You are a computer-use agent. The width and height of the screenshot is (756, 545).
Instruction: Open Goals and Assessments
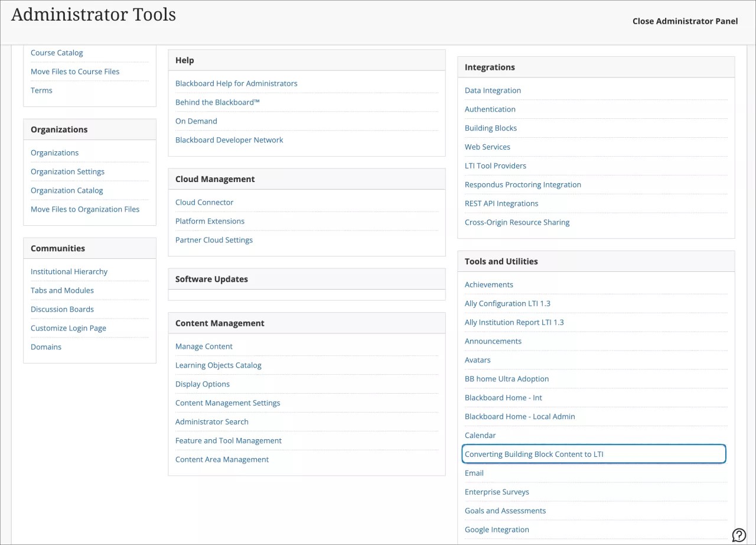click(505, 511)
